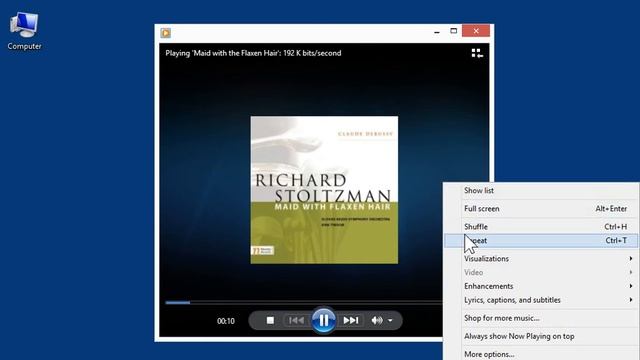640x360 pixels.
Task: Expand the Enhancements submenu
Action: pyautogui.click(x=541, y=286)
